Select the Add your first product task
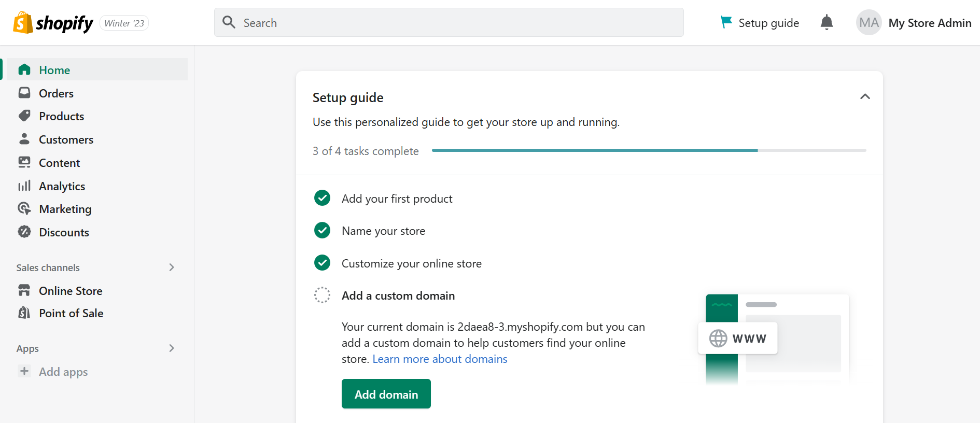The height and width of the screenshot is (423, 980). [397, 199]
